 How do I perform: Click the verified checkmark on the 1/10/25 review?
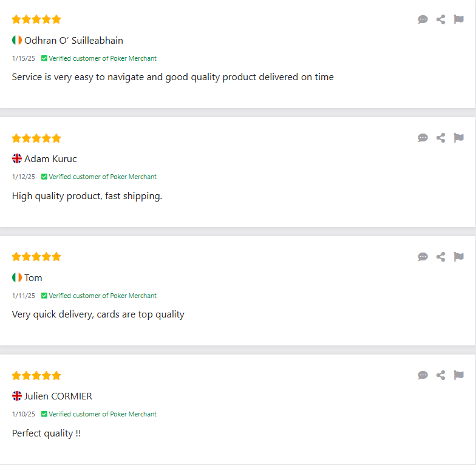click(x=44, y=414)
